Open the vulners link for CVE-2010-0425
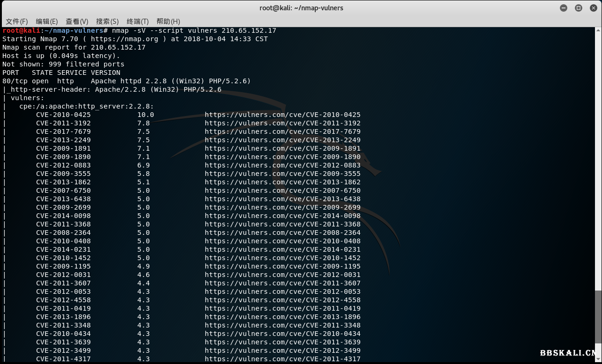602x364 pixels. [282, 115]
